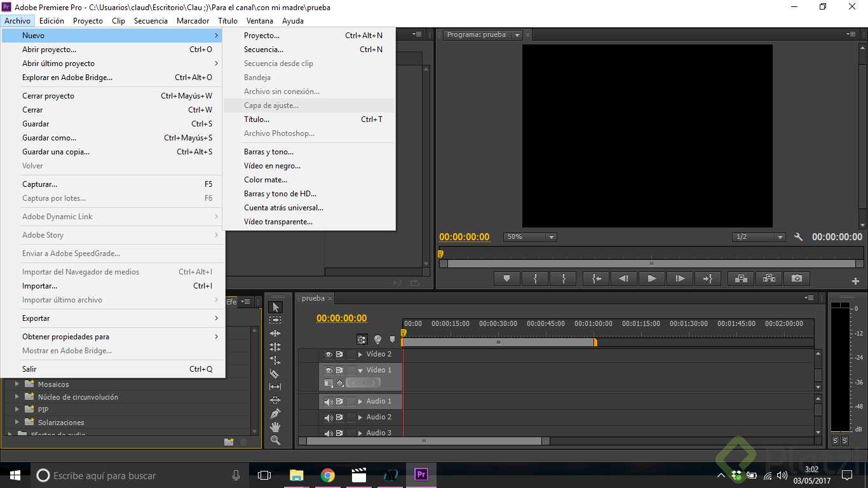This screenshot has height=488, width=868.
Task: Open Google Chrome from the taskbar
Action: 328,475
